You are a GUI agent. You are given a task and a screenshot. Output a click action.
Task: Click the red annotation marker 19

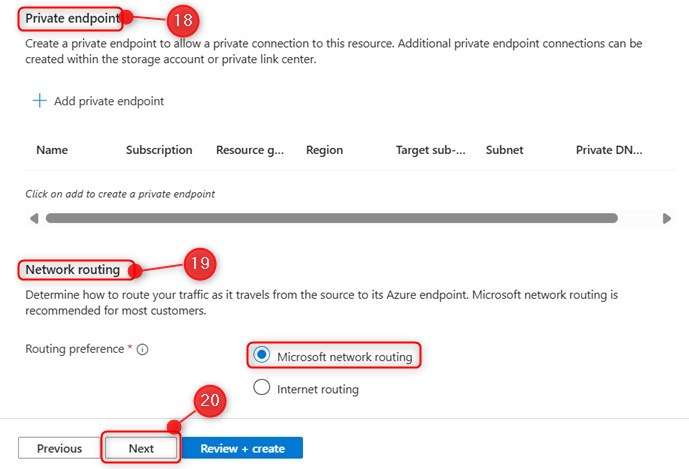[x=198, y=265]
